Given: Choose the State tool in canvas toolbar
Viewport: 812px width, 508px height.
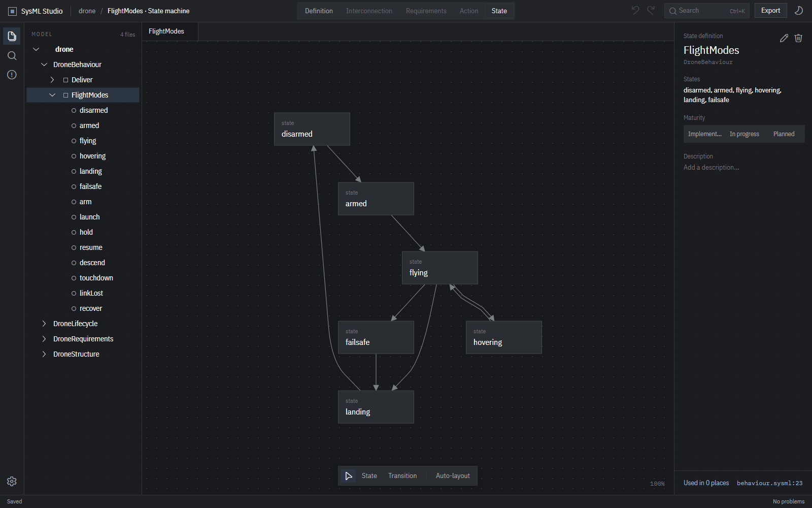Looking at the screenshot, I should click(369, 476).
